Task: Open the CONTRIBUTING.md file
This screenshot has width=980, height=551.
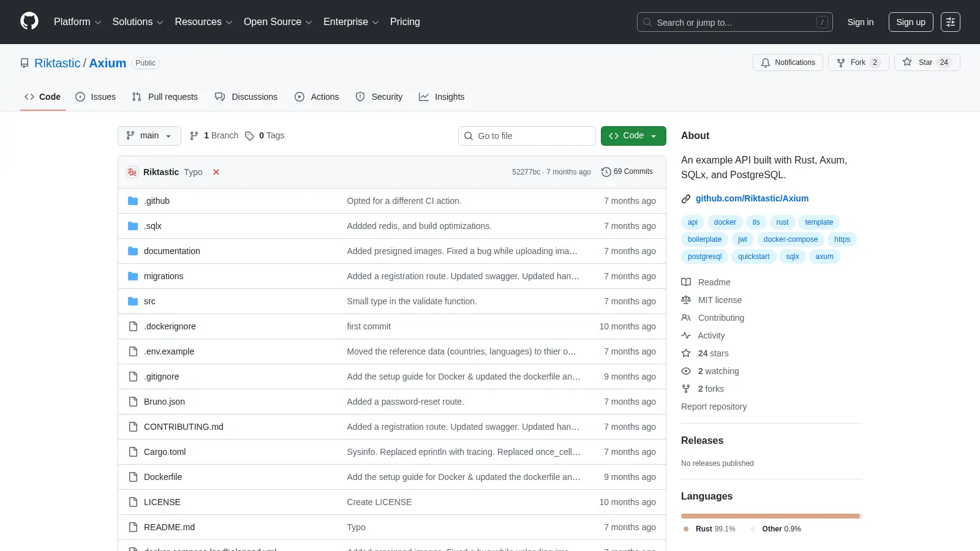Action: pyautogui.click(x=184, y=427)
